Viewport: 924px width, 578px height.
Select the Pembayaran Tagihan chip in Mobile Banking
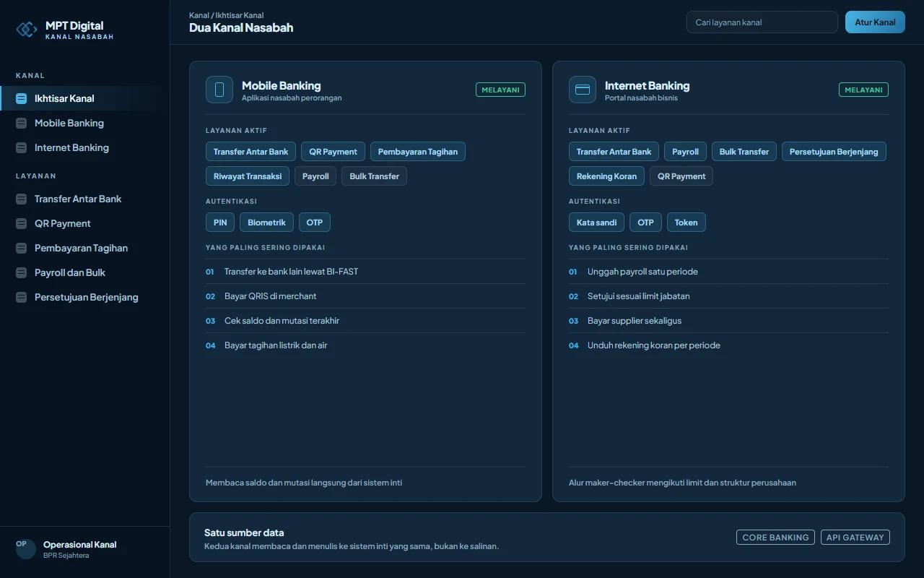point(418,152)
